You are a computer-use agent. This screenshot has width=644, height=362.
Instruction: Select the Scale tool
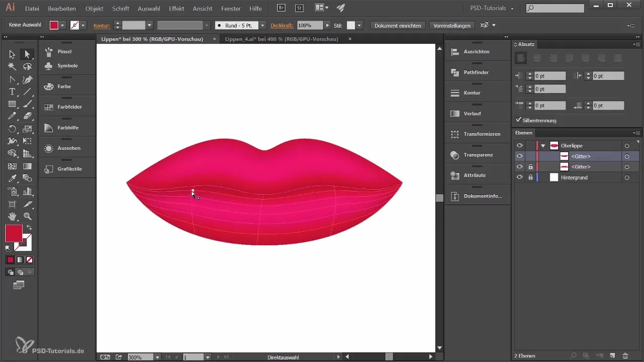click(27, 129)
